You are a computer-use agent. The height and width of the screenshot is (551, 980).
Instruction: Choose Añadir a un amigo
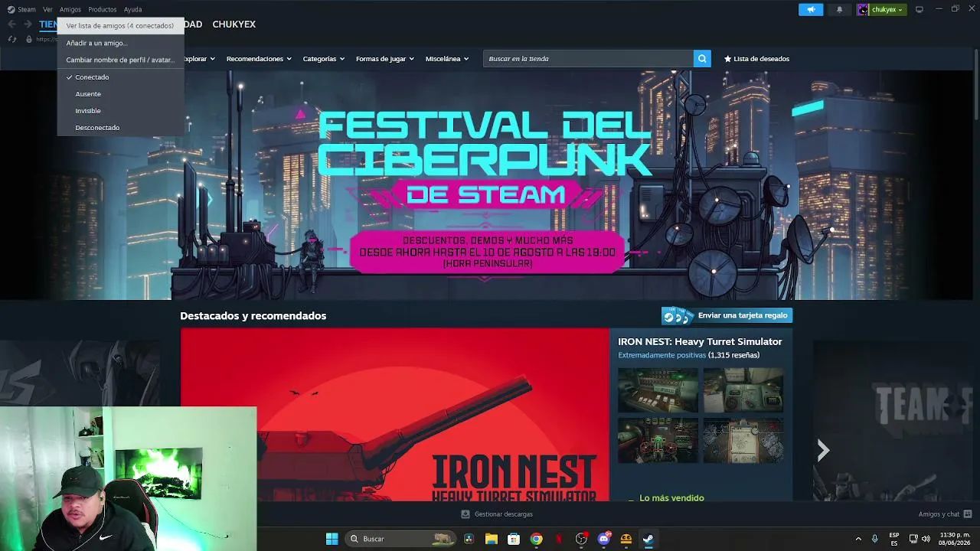[121, 43]
